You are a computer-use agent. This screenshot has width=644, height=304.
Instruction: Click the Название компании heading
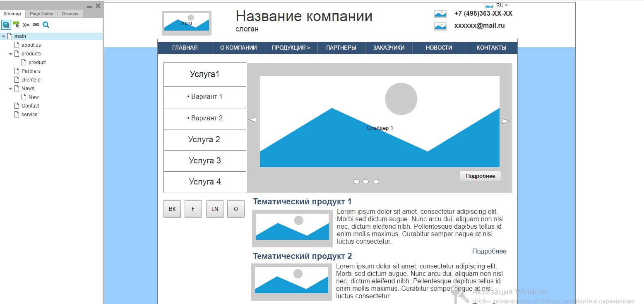click(x=304, y=16)
